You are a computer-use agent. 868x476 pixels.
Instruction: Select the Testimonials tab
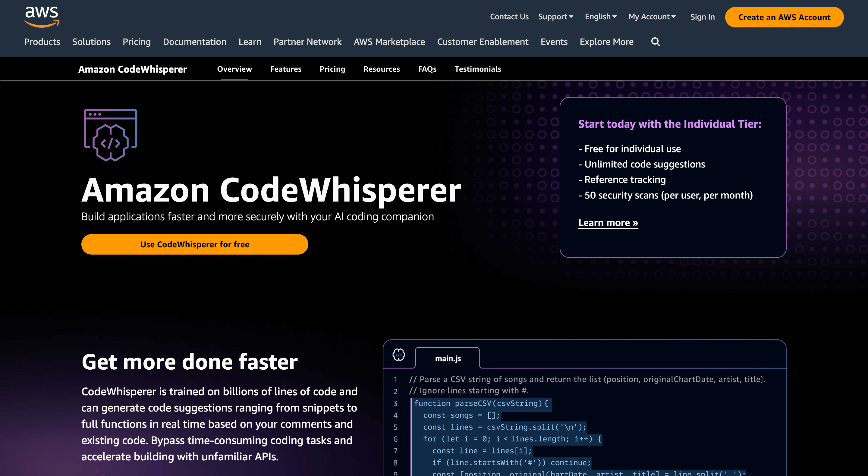coord(478,69)
